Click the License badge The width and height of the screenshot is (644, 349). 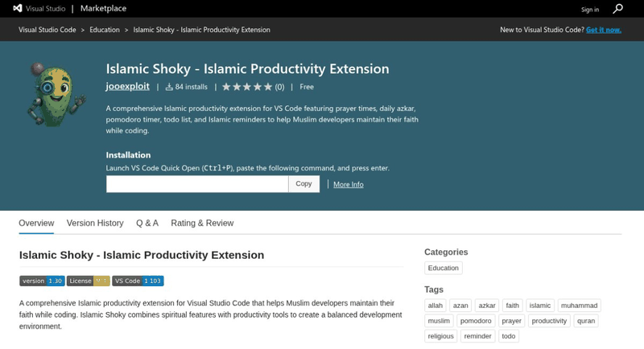[89, 281]
